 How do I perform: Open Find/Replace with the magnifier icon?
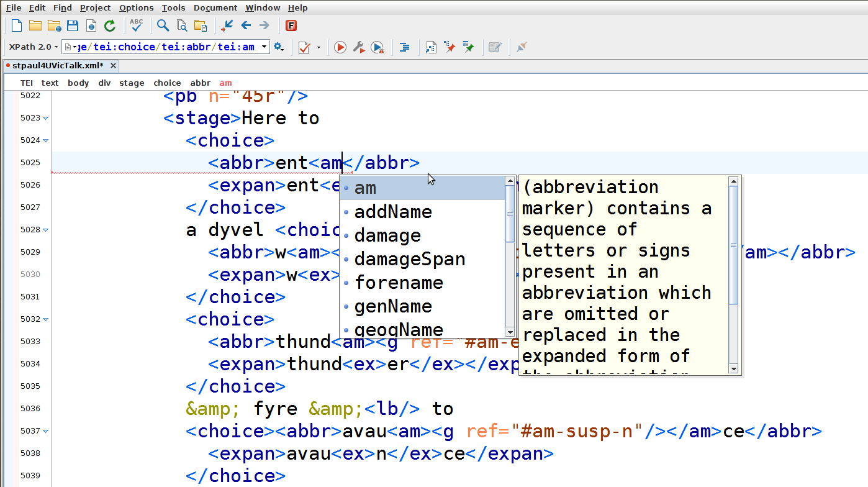pos(163,25)
